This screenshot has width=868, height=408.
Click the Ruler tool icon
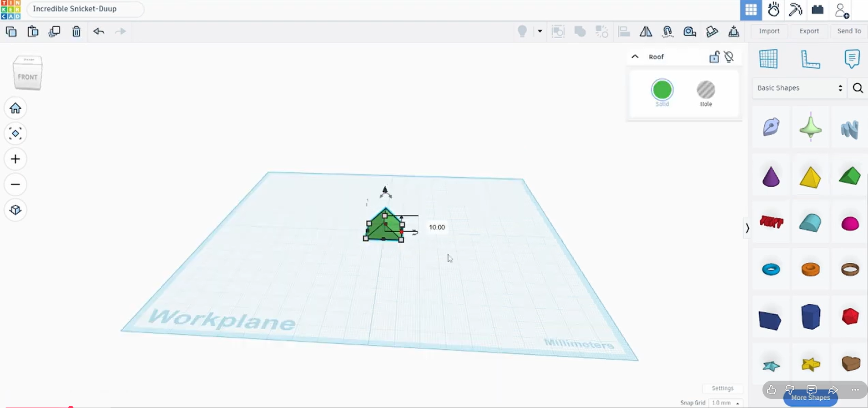tap(810, 59)
